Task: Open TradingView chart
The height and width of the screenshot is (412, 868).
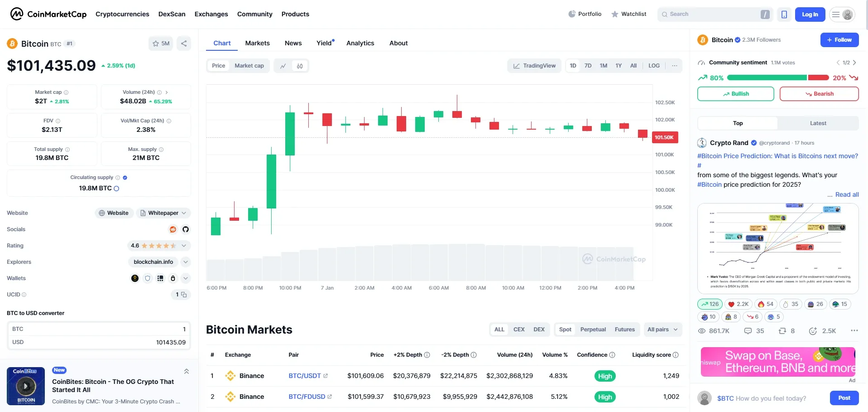Action: (534, 66)
